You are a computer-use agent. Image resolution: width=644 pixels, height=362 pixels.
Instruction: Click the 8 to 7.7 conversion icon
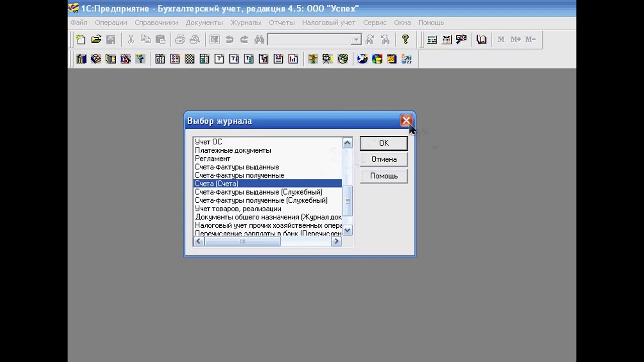tap(407, 59)
